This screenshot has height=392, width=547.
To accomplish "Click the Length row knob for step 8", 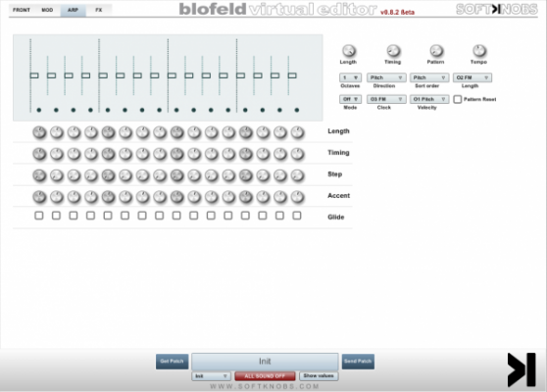I will [x=160, y=132].
